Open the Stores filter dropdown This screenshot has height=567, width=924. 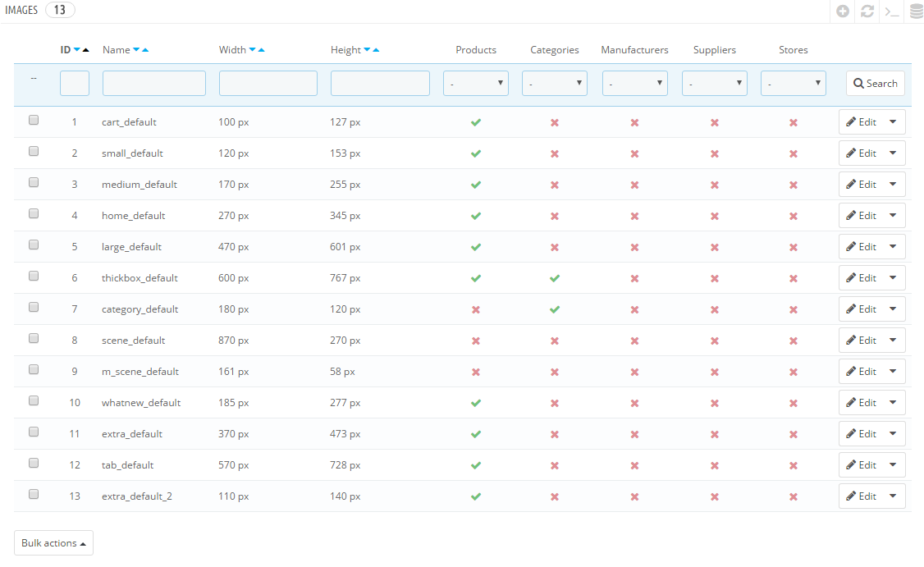point(793,84)
